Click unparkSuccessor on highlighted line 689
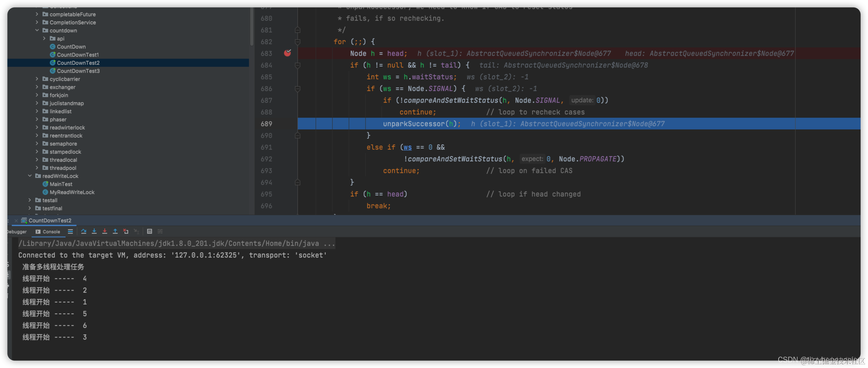 (x=414, y=124)
